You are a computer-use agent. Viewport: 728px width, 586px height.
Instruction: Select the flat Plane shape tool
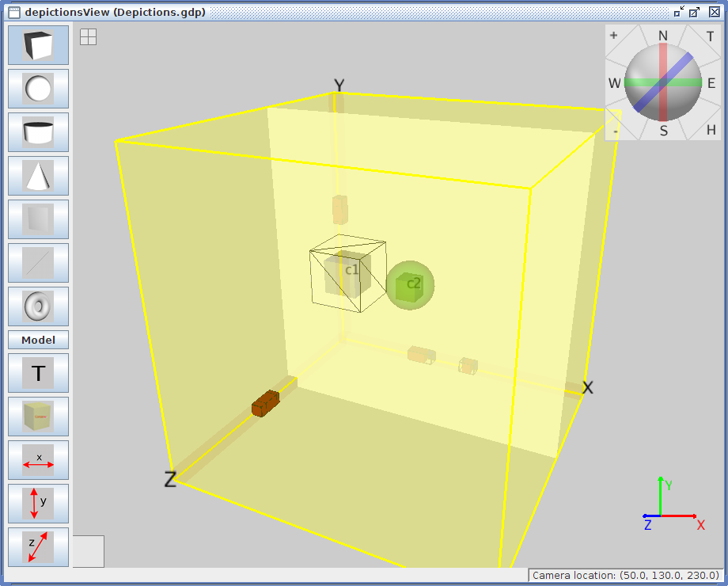click(38, 219)
